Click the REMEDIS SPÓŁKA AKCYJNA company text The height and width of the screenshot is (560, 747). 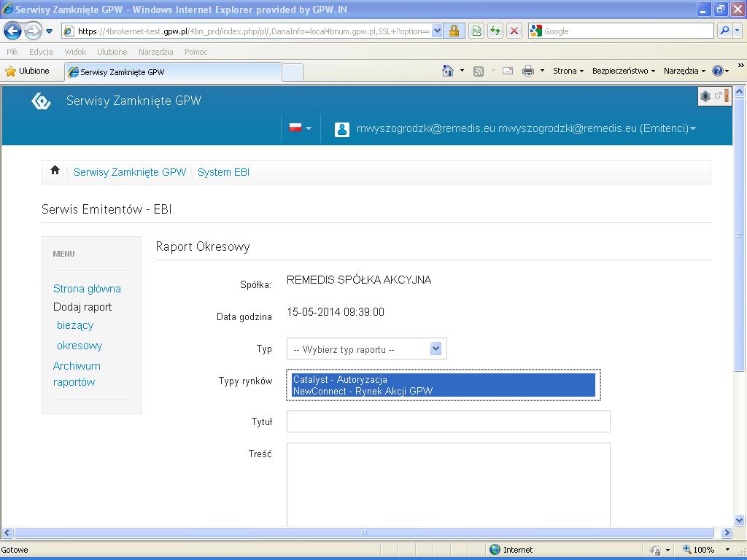(x=359, y=280)
